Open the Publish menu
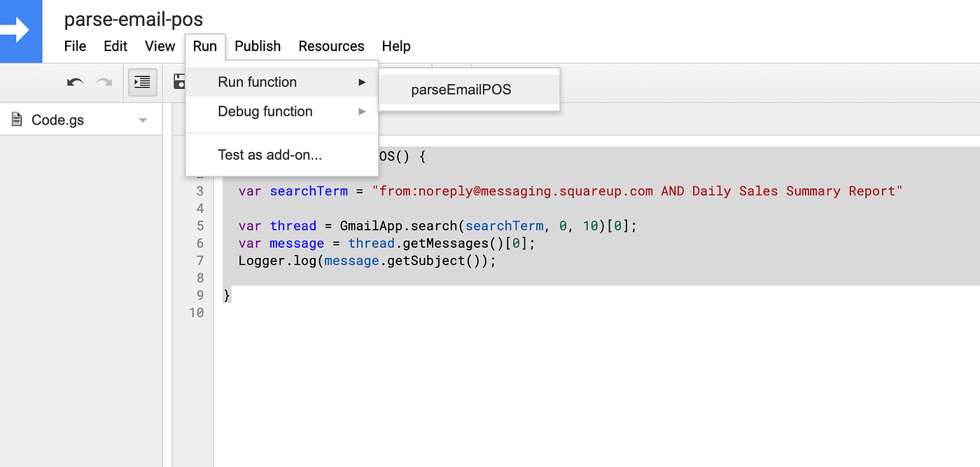 258,46
